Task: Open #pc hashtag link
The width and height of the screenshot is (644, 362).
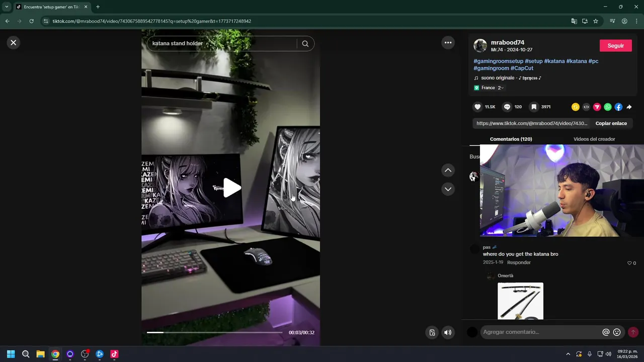Action: point(593,61)
